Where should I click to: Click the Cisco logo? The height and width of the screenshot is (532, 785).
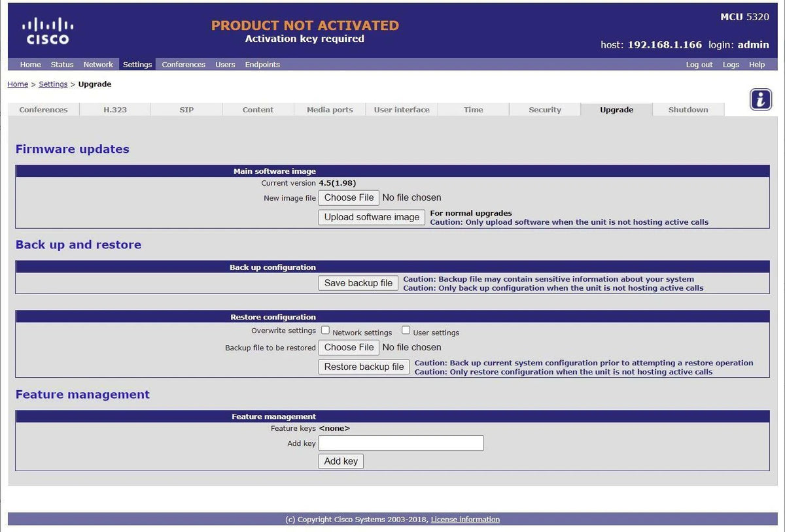[x=48, y=31]
